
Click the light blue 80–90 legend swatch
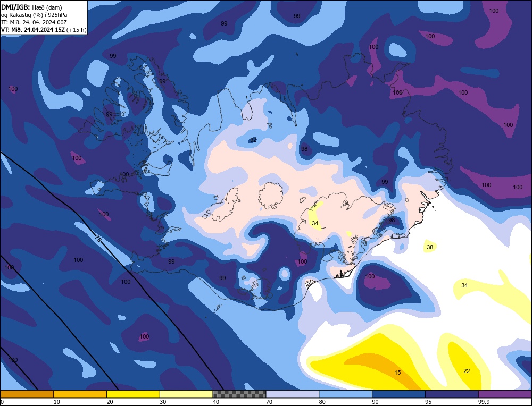coord(346,394)
